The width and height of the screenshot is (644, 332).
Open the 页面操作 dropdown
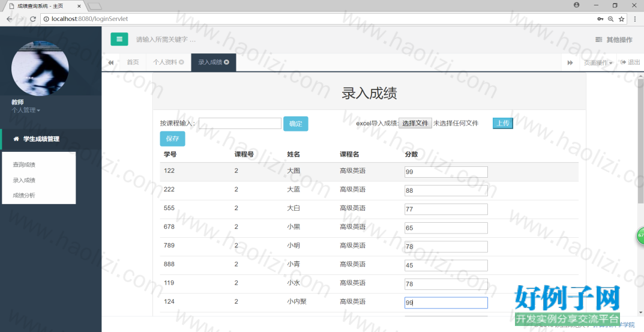(x=598, y=62)
